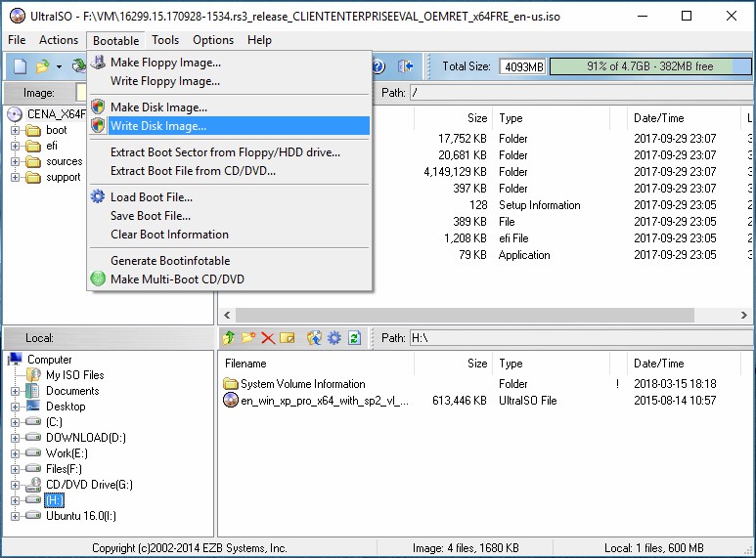This screenshot has width=756, height=558.
Task: Expand the DOWNLOAD(D:) drive node
Action: tap(15, 438)
